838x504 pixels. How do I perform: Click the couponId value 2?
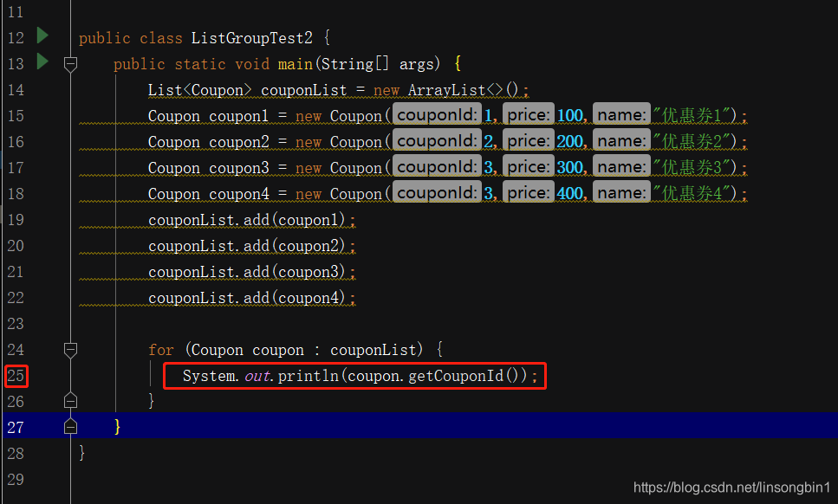point(489,141)
